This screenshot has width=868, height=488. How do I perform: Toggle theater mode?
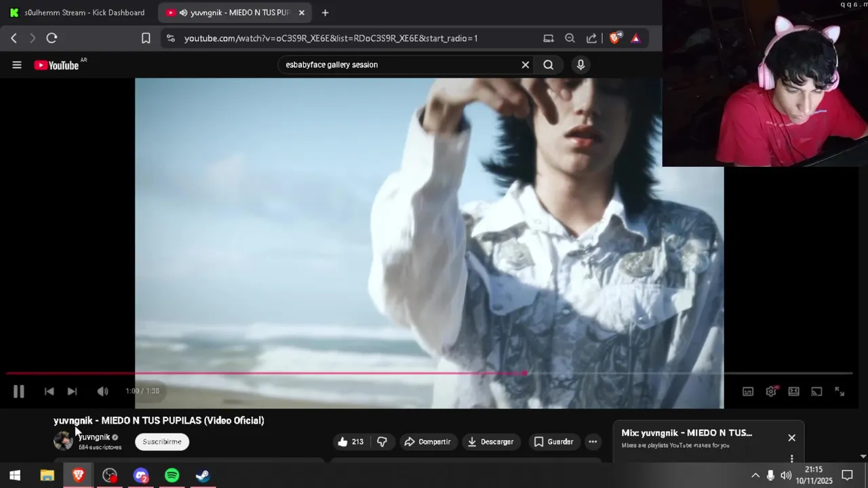tap(794, 391)
